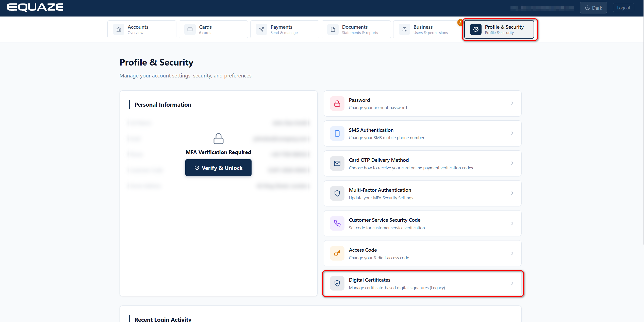The image size is (644, 322).
Task: Click the padlock icon above MFA Verification Required
Action: point(218,139)
